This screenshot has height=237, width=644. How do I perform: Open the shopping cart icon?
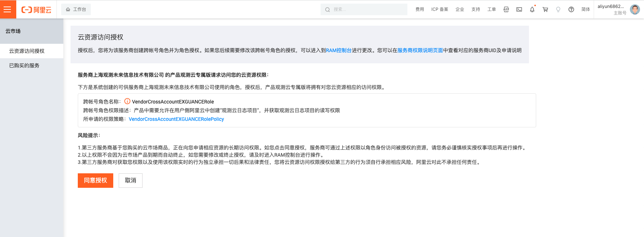tap(545, 9)
